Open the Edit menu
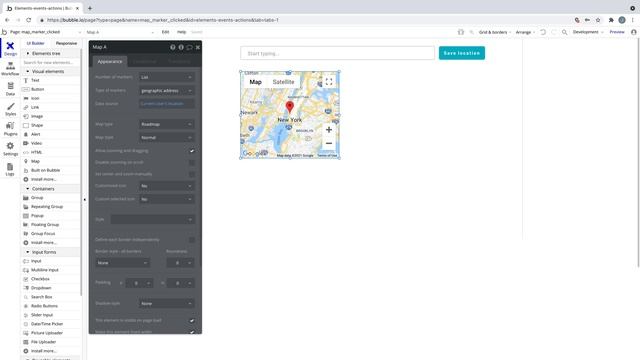 pos(165,32)
